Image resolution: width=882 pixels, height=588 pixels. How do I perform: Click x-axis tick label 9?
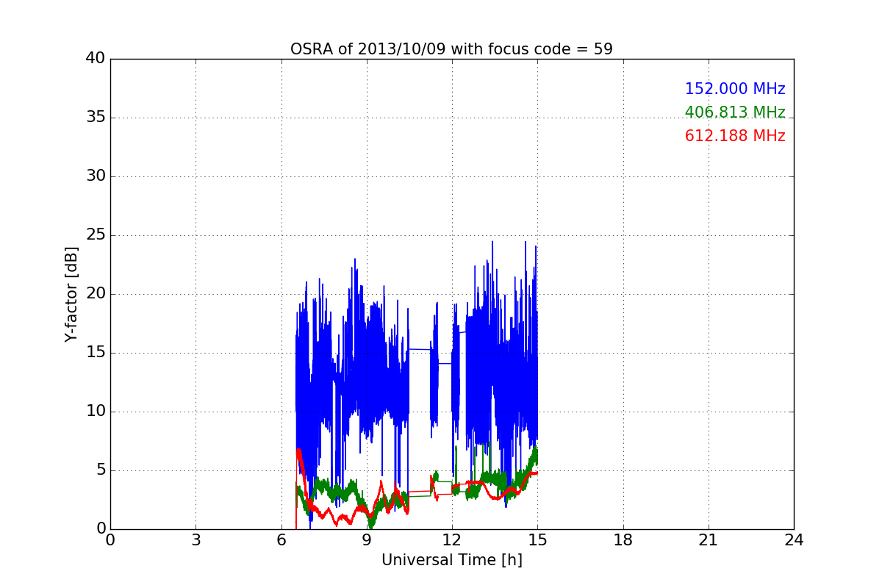367,540
